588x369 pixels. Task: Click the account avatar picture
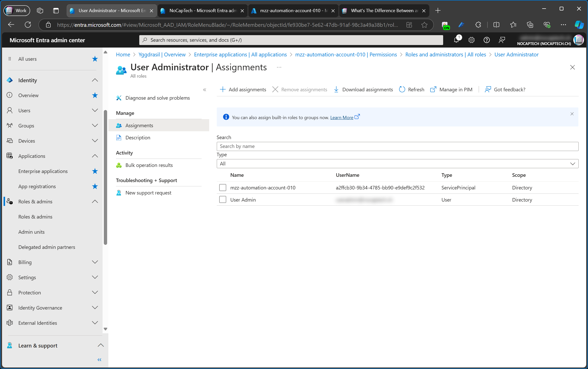pos(578,40)
